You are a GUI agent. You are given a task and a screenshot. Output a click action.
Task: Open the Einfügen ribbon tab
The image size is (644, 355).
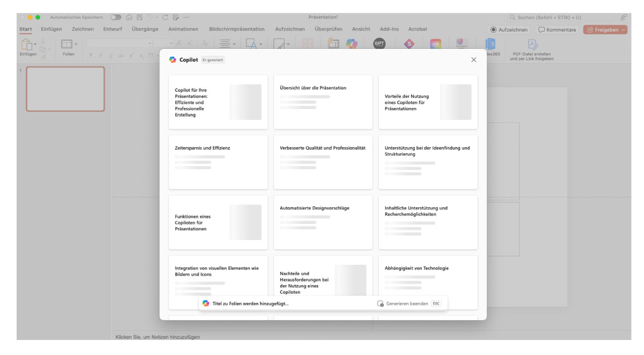click(52, 29)
